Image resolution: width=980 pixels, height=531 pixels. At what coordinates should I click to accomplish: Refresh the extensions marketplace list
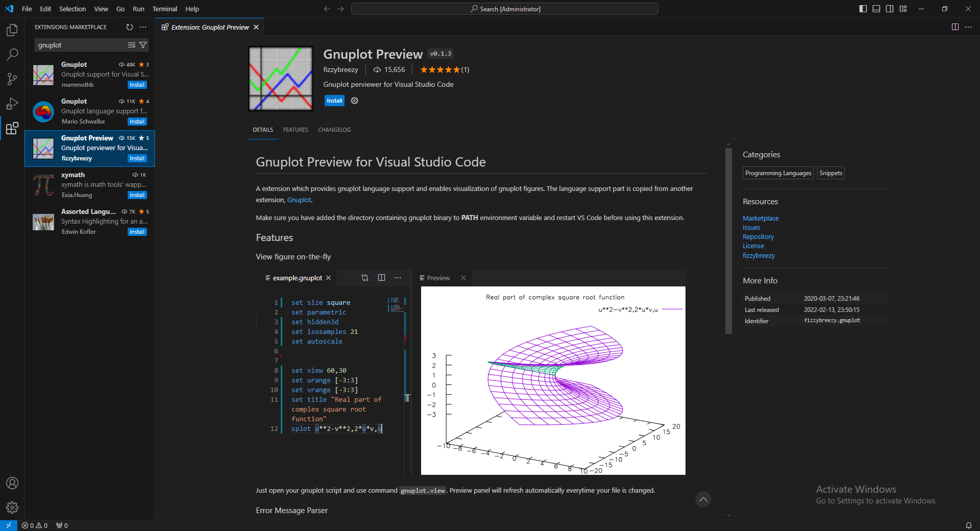click(130, 27)
